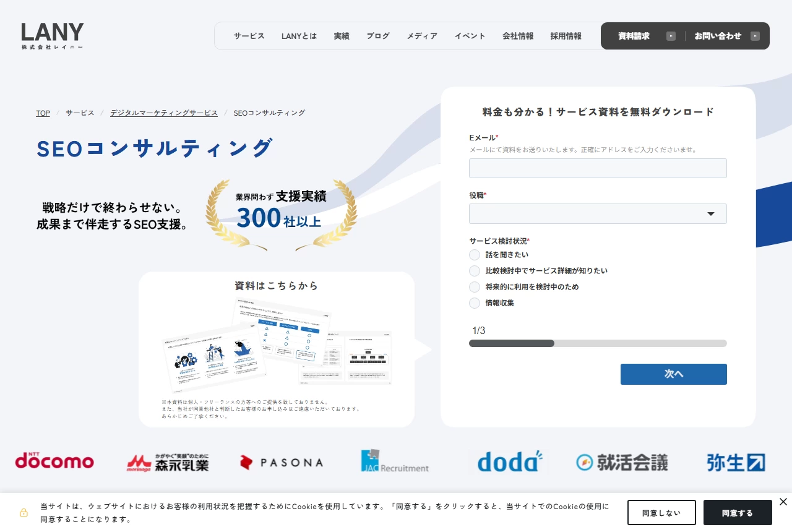792x532 pixels.
Task: Click the arrow icon beside お問い合わせ
Action: [x=755, y=36]
